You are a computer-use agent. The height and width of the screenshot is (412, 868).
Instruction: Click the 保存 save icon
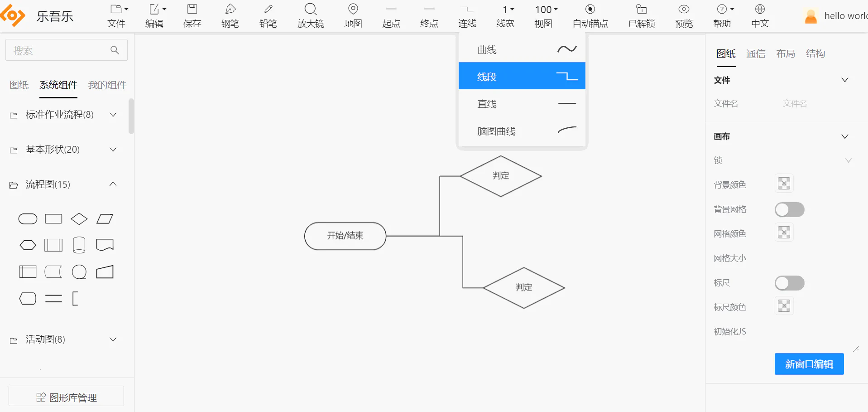point(192,9)
